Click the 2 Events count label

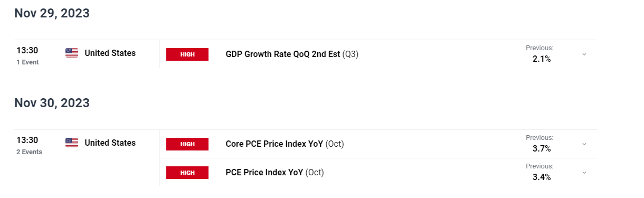coord(29,152)
